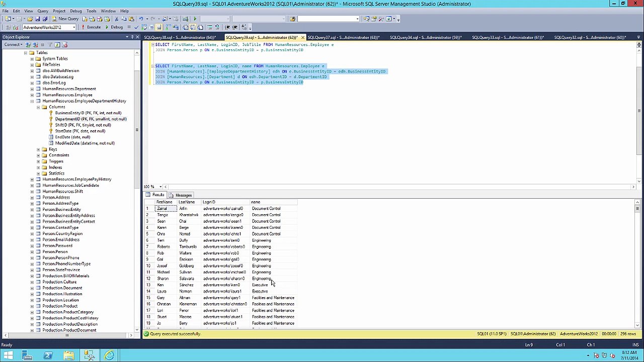Click the Execute query button
The image size is (644, 362).
(91, 27)
